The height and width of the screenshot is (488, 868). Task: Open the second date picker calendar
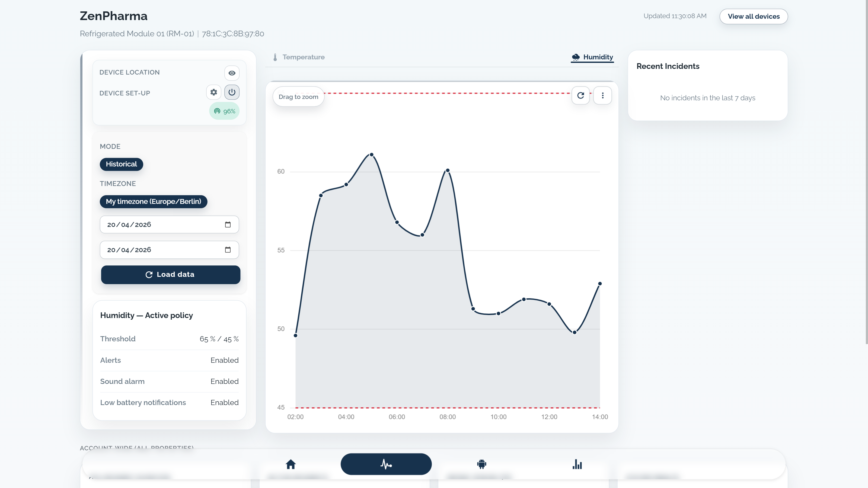pos(228,249)
